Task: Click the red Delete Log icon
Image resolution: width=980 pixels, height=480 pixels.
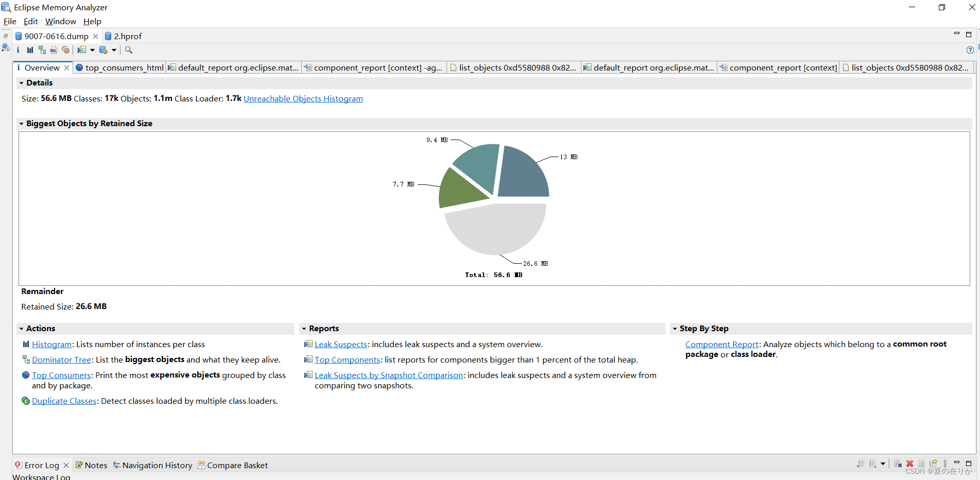Action: pos(909,464)
